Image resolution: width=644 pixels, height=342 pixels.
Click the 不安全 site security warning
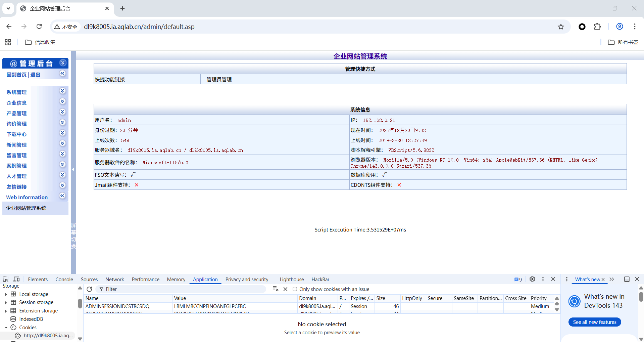[66, 27]
